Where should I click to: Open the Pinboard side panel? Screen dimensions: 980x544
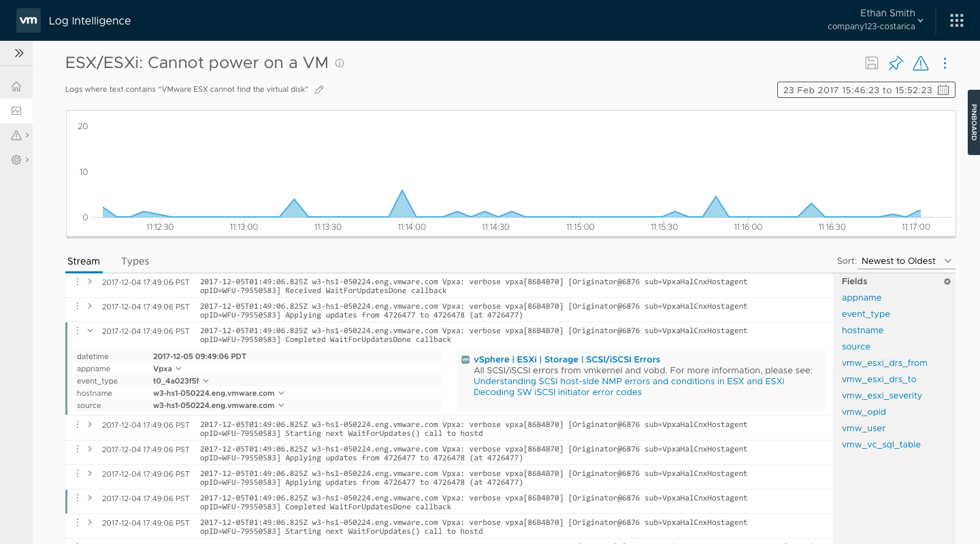(974, 122)
